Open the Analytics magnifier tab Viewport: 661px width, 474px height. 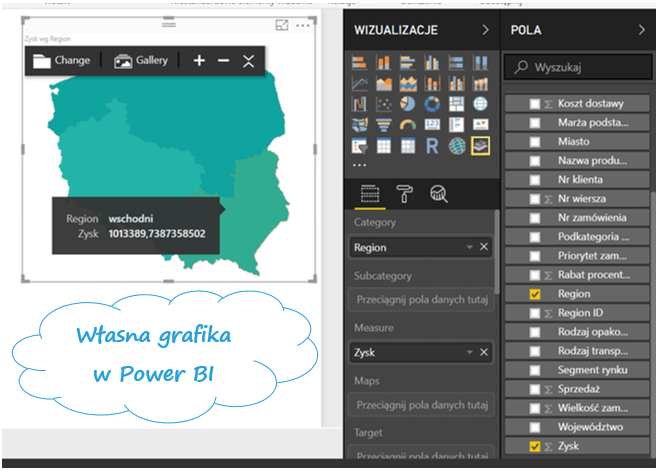click(x=438, y=193)
